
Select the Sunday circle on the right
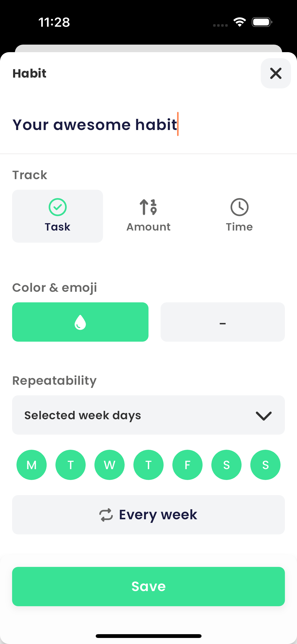(x=265, y=465)
